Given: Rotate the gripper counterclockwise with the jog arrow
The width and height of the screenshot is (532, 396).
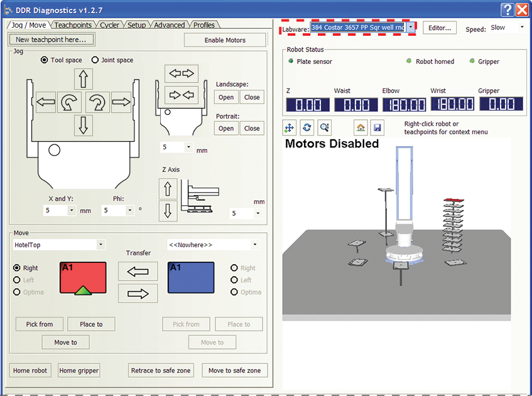Looking at the screenshot, I should pos(70,102).
